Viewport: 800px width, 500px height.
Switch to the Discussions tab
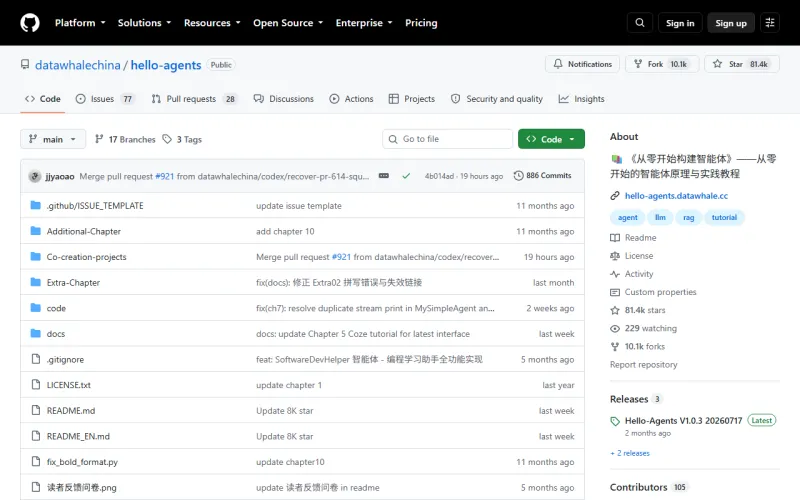pyautogui.click(x=284, y=98)
